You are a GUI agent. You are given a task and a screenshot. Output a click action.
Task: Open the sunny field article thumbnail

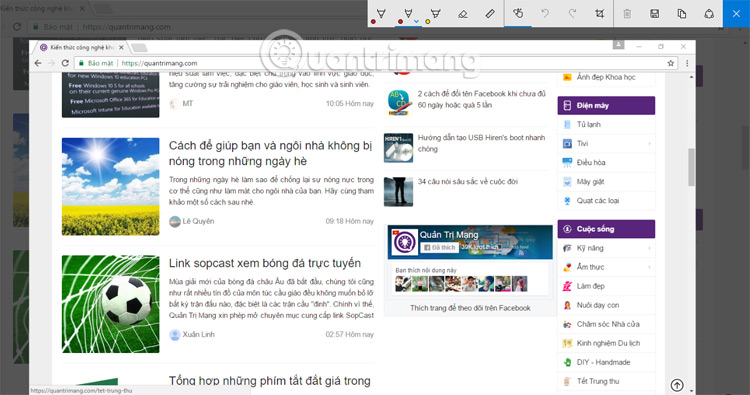pos(110,187)
